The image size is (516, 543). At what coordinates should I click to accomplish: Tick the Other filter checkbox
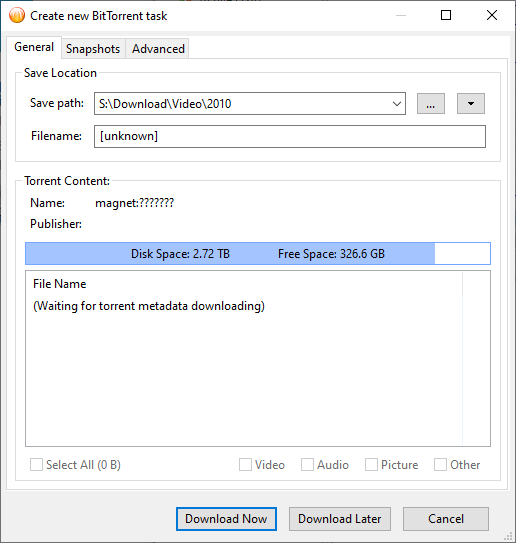click(440, 465)
